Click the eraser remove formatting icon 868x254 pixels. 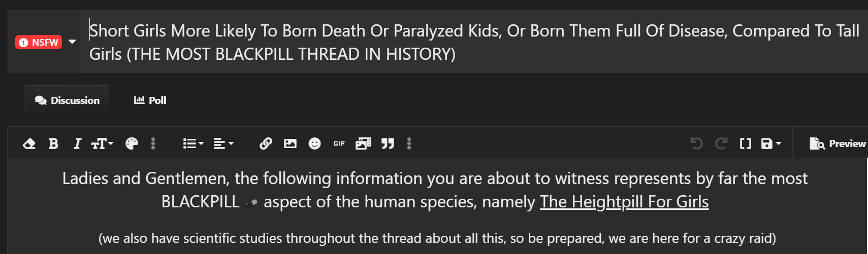pos(29,144)
